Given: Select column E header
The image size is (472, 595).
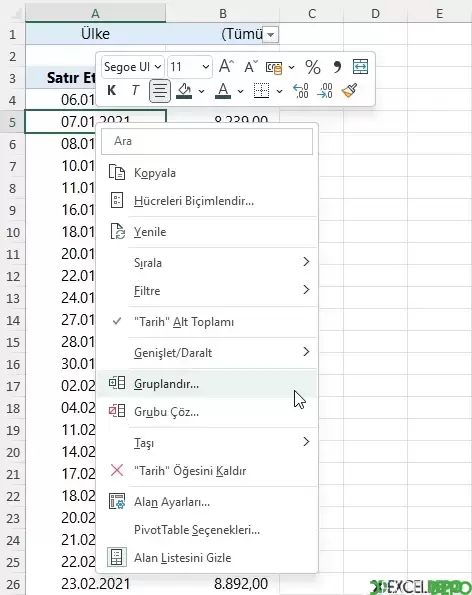Looking at the screenshot, I should coord(439,14).
